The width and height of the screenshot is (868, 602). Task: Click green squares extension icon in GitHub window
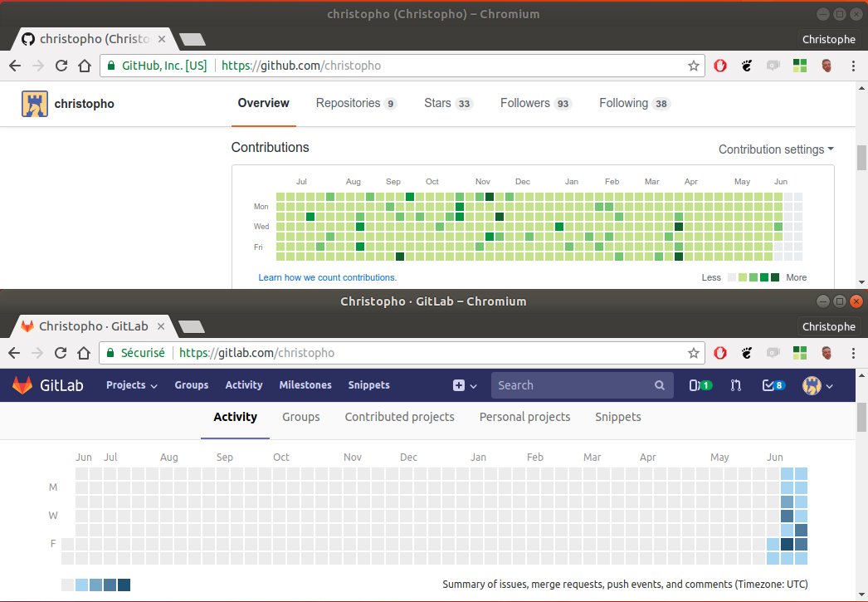coord(800,66)
